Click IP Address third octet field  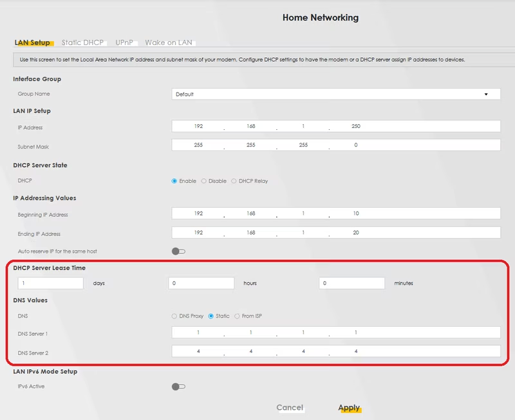[303, 126]
